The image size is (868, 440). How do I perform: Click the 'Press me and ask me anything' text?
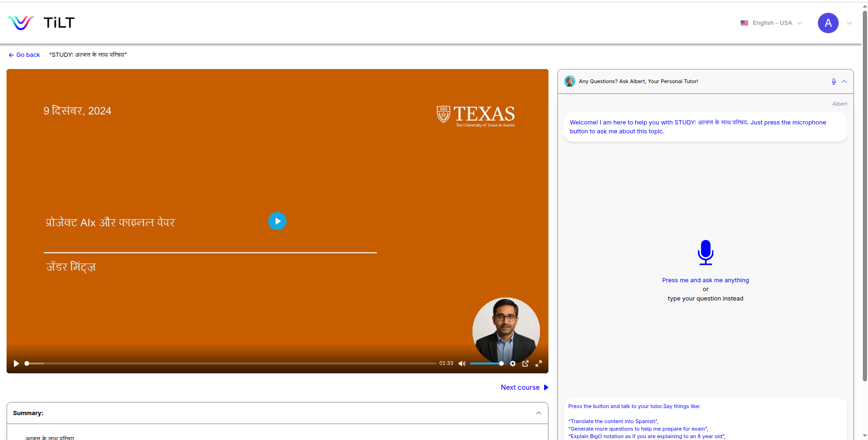[705, 280]
